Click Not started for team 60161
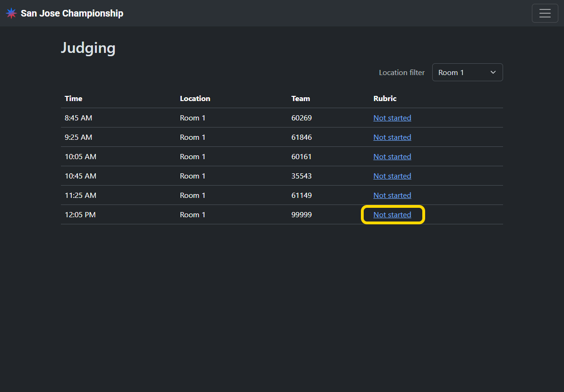This screenshot has width=564, height=392. [392, 157]
